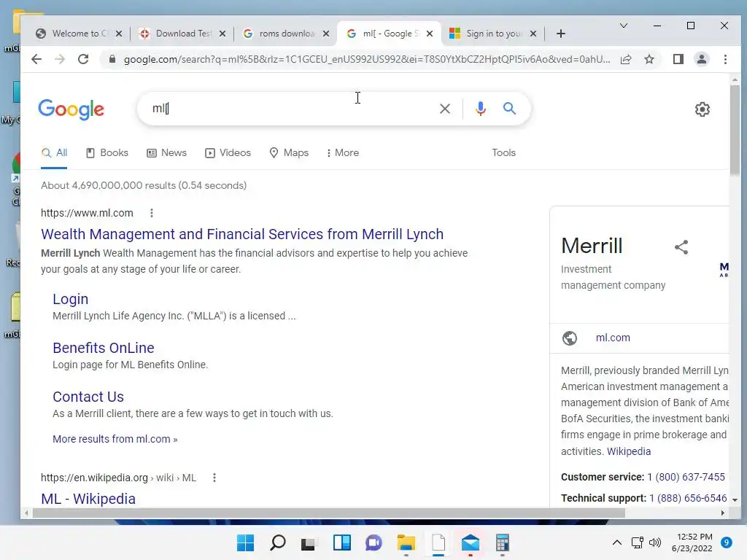Open Wealth Management Merrill Lynch result
Image resolution: width=747 pixels, height=560 pixels.
point(242,234)
